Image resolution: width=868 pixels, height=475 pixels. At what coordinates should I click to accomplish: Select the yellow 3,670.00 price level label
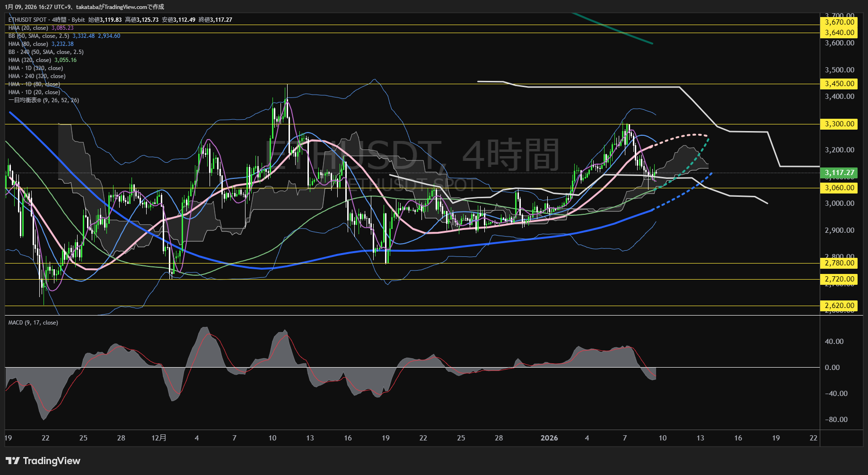click(x=839, y=22)
